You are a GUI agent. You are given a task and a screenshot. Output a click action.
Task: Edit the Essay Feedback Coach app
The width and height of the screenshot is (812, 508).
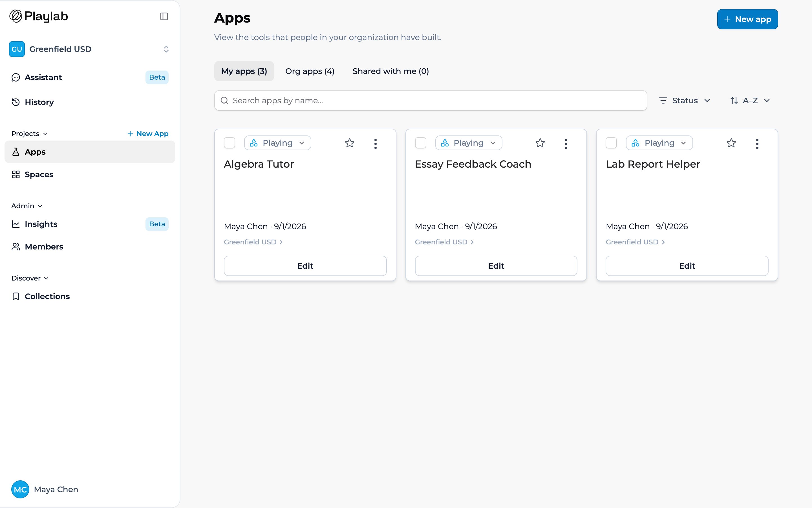coord(496,266)
